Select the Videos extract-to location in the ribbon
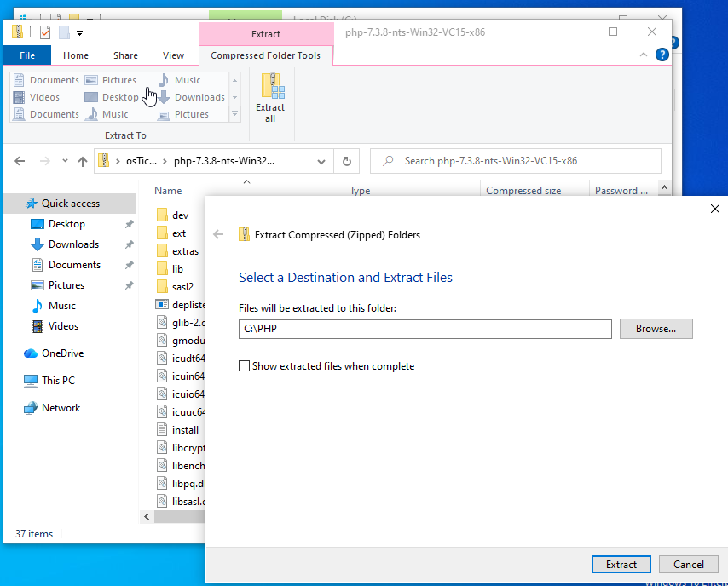Screen dimensions: 728x586 click(36, 97)
